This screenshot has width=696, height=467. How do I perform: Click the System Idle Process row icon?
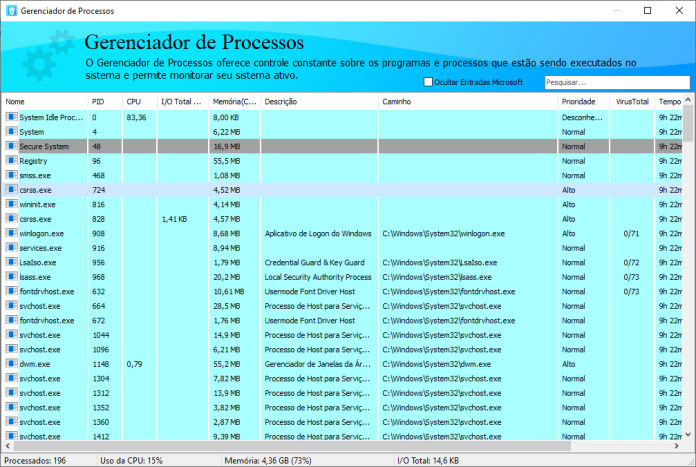12,117
